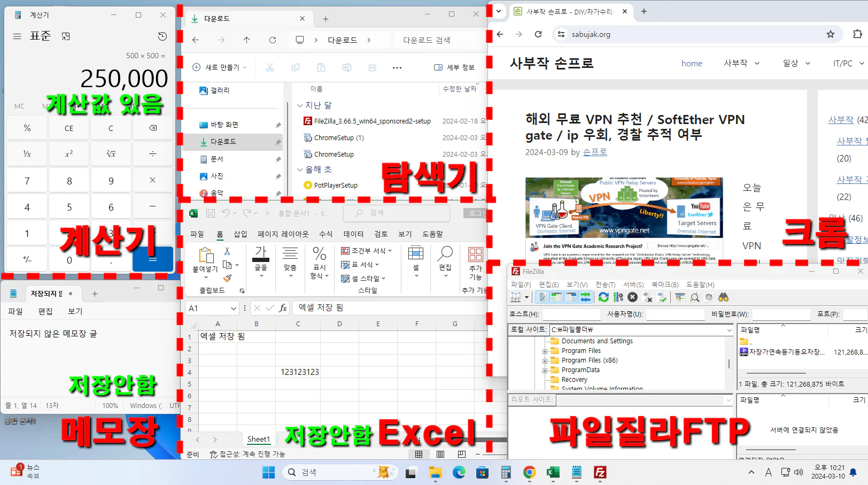Click FileZilla binoculars file search icon
868x485 pixels.
[723, 297]
